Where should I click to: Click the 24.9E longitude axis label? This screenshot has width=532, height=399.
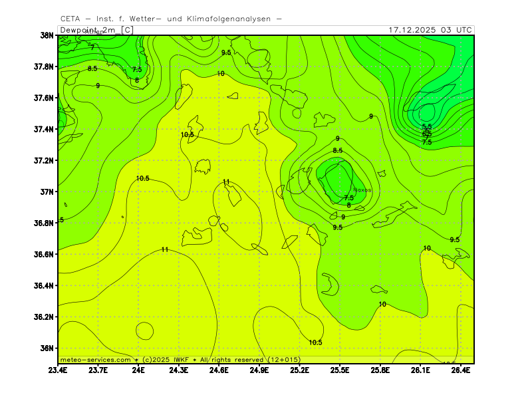pos(259,370)
